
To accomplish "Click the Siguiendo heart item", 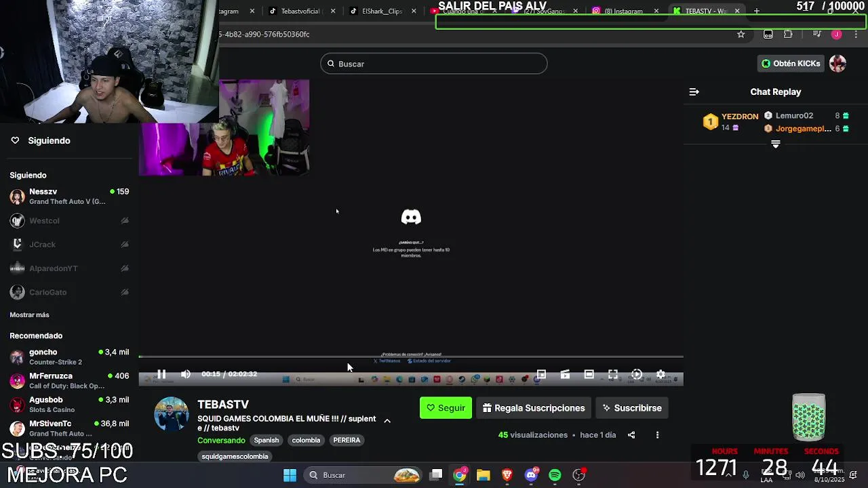I will [41, 140].
